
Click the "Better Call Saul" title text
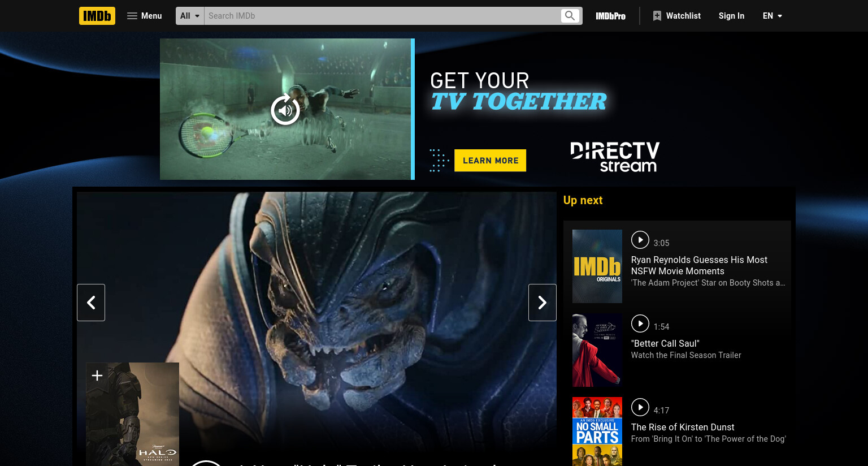665,343
